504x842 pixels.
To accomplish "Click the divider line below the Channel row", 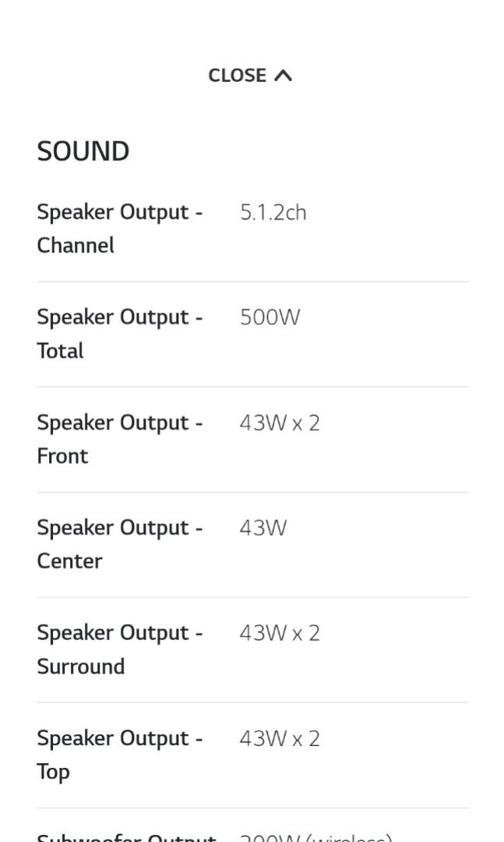I will (x=252, y=281).
